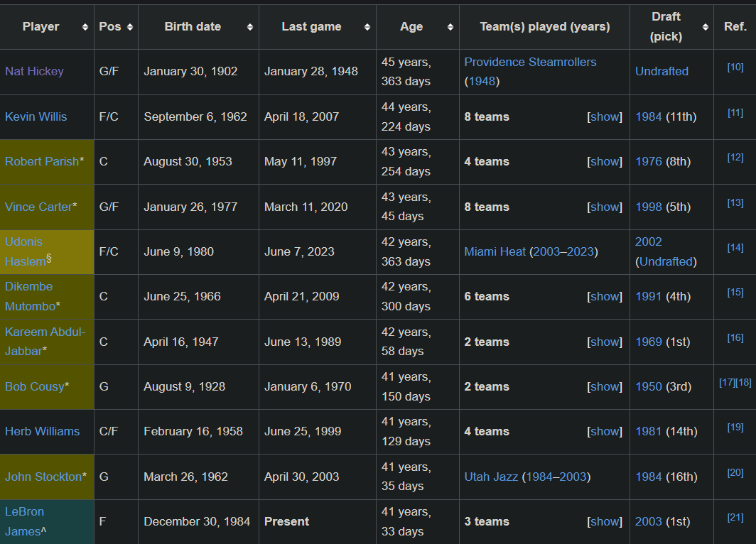Open Undrafted link in Udonis Haslem row
Image resolution: width=756 pixels, height=544 pixels.
[666, 261]
